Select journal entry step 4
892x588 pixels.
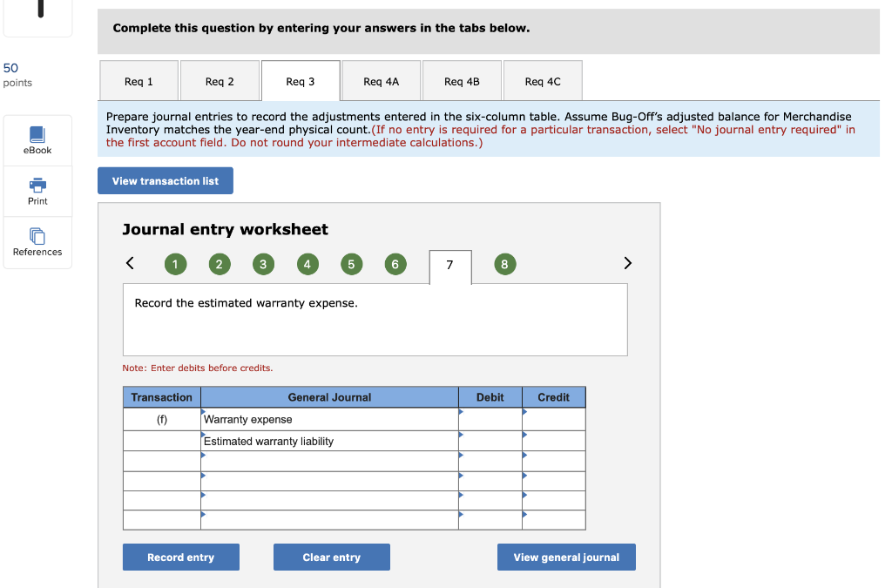coord(307,263)
